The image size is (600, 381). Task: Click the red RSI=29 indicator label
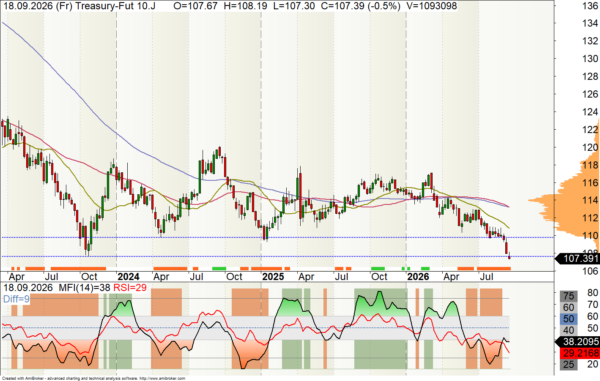click(130, 288)
